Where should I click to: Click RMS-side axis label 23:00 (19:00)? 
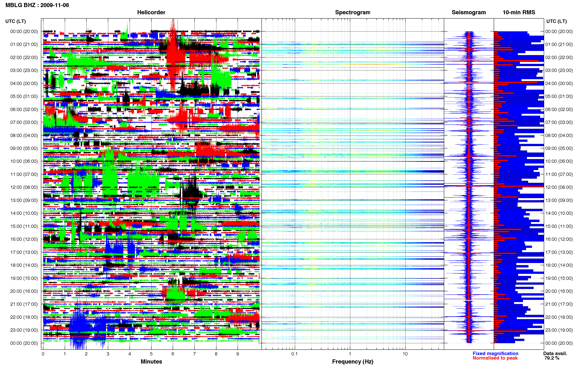coord(559,330)
